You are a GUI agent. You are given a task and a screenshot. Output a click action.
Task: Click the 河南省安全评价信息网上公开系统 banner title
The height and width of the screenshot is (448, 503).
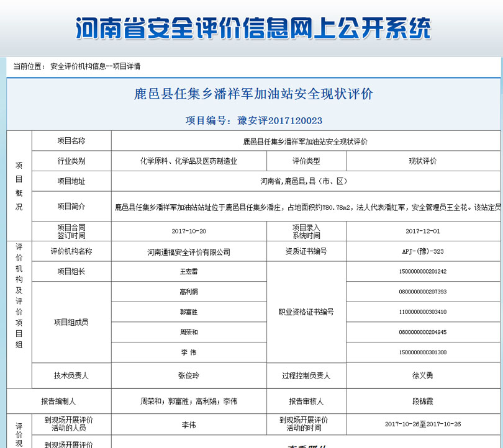pos(253,28)
